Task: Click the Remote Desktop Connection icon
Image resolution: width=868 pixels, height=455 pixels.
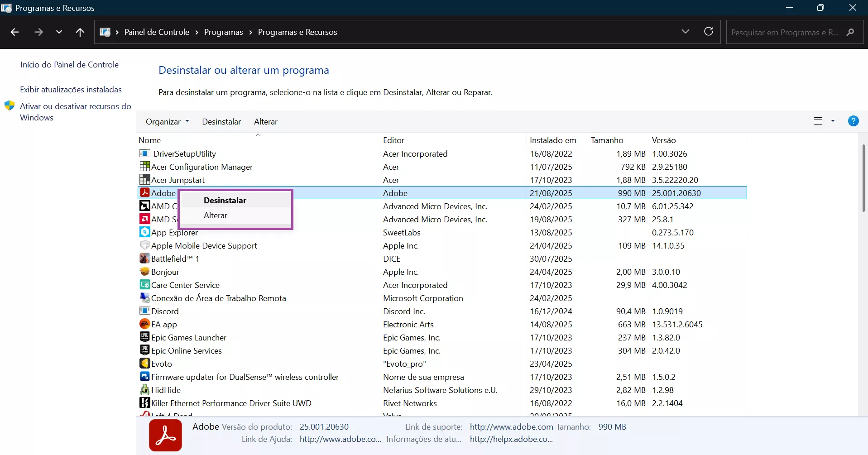Action: (144, 298)
